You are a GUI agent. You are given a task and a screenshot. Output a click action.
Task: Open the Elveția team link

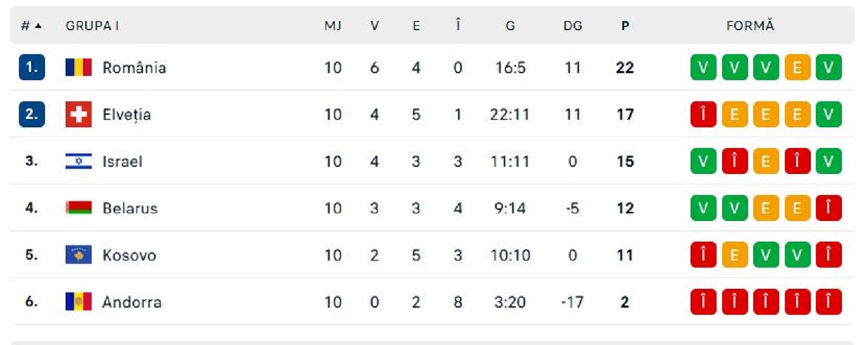(x=127, y=114)
